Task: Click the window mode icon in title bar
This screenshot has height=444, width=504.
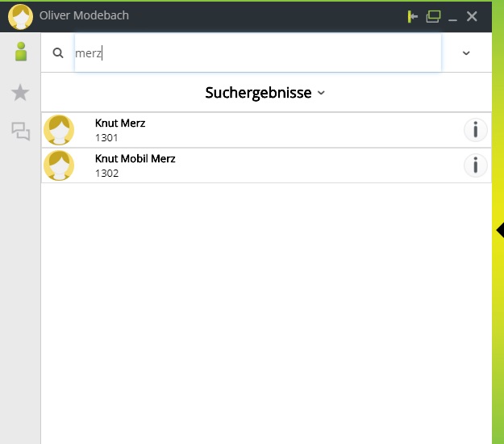Action: [434, 16]
